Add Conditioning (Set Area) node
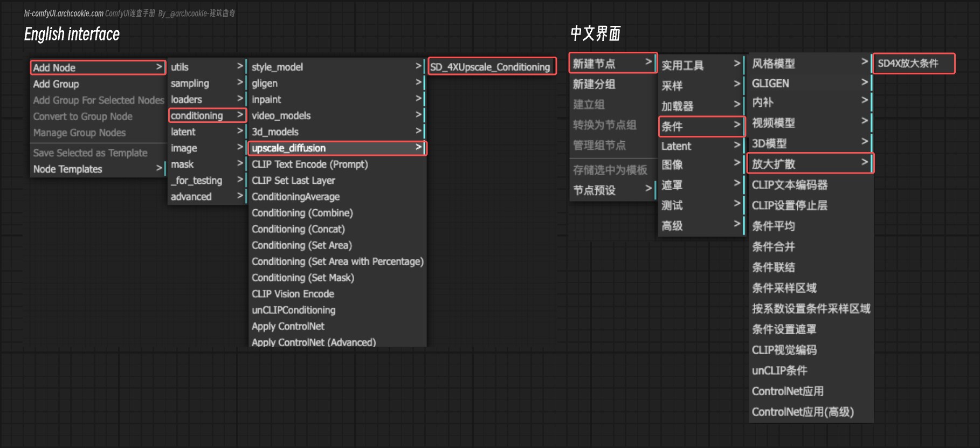This screenshot has height=448, width=980. [x=337, y=245]
